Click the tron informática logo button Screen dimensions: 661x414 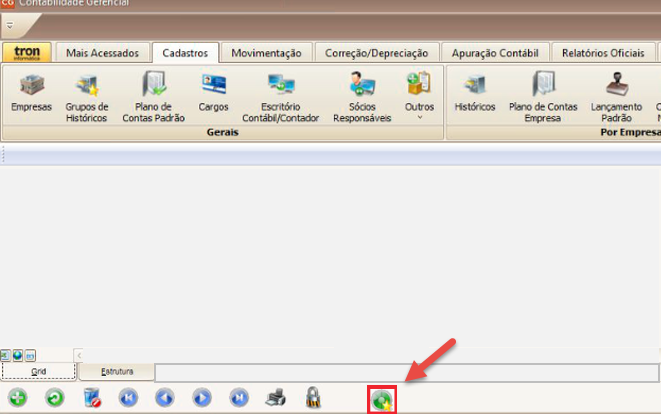pos(27,53)
